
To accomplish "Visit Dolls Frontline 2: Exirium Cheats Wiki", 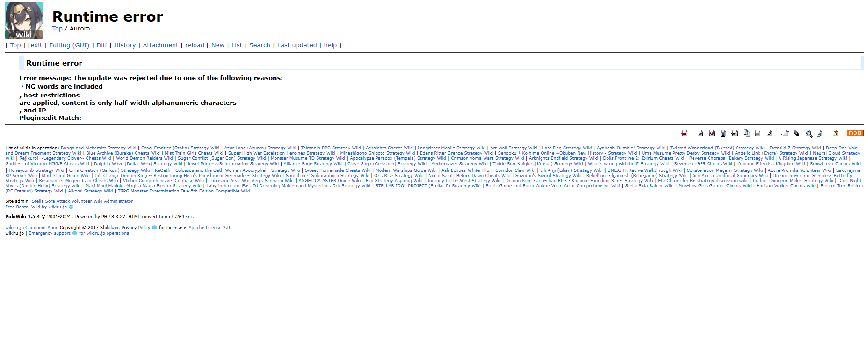I will (x=644, y=158).
